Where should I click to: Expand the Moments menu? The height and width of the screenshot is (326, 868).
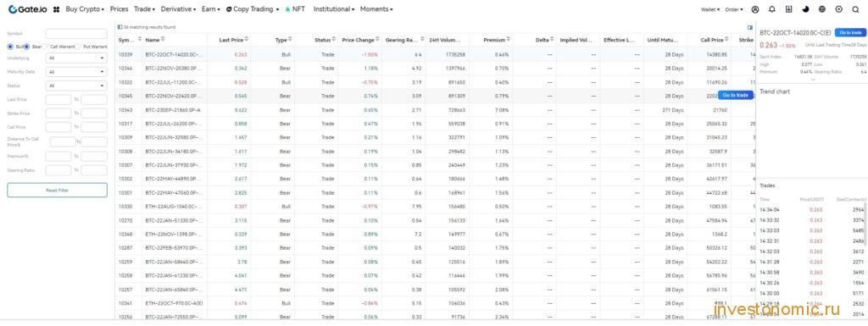[376, 9]
